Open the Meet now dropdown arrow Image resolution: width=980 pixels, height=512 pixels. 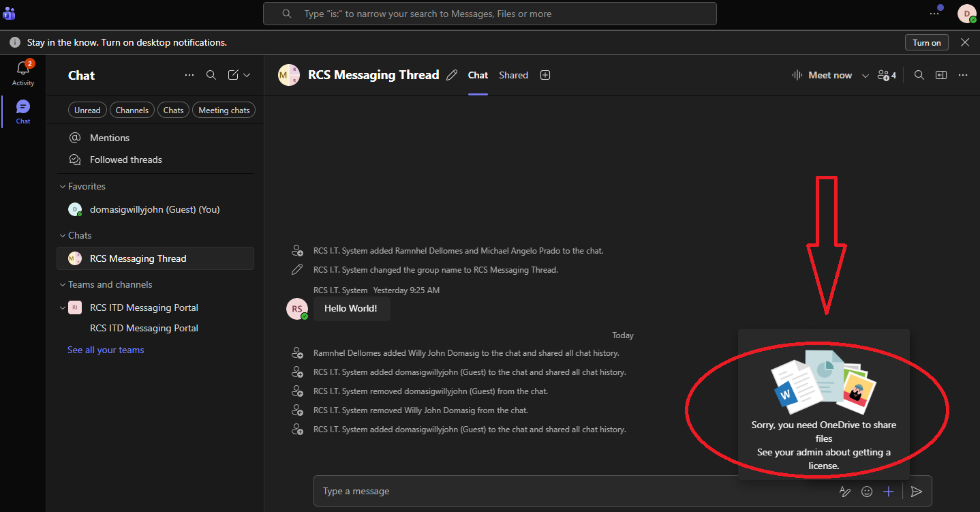pos(866,75)
